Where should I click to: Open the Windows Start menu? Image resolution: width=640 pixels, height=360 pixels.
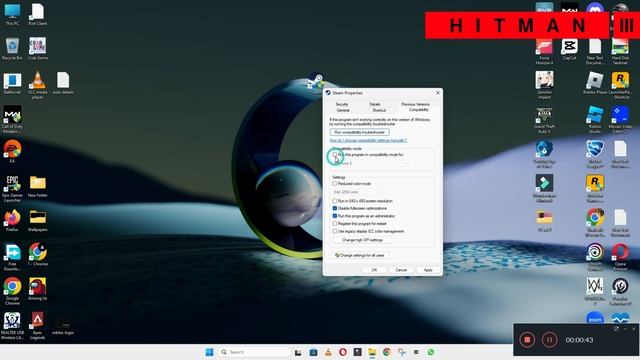(209, 352)
